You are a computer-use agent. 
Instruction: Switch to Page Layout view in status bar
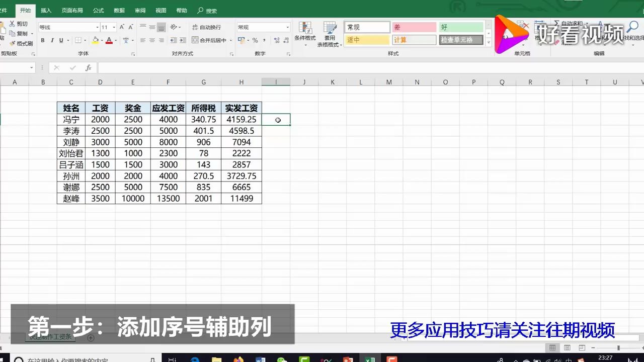pyautogui.click(x=567, y=348)
